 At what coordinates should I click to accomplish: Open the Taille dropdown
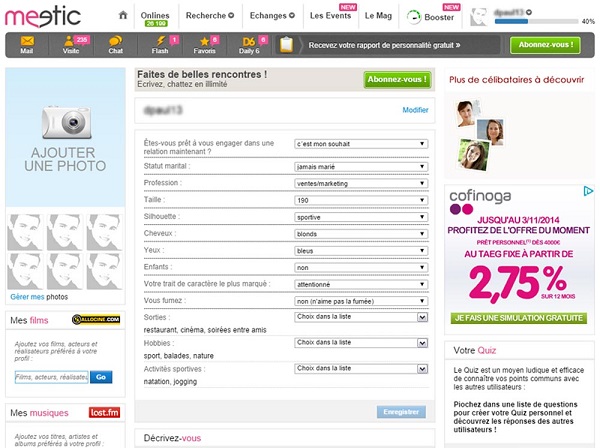(x=361, y=200)
